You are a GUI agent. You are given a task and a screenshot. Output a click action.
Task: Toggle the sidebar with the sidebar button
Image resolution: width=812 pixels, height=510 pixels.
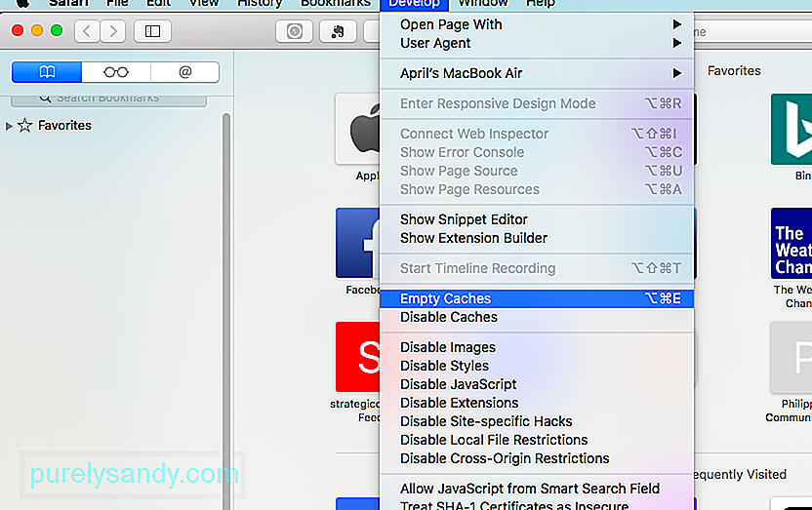point(152,31)
